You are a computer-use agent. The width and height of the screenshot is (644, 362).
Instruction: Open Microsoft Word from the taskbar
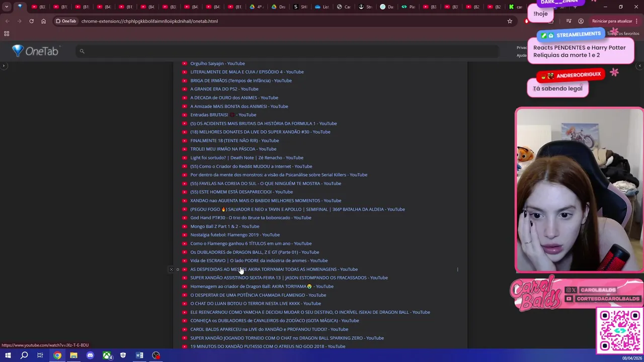(x=139, y=355)
